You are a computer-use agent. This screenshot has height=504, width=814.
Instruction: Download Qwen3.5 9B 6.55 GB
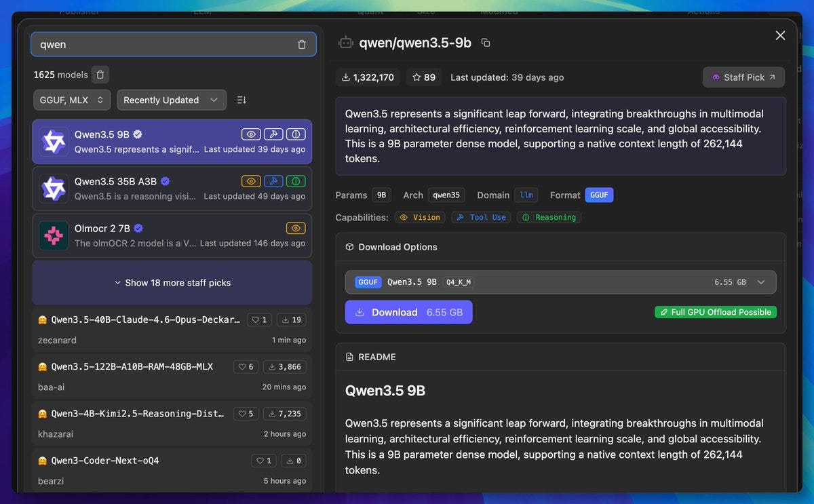pos(408,312)
